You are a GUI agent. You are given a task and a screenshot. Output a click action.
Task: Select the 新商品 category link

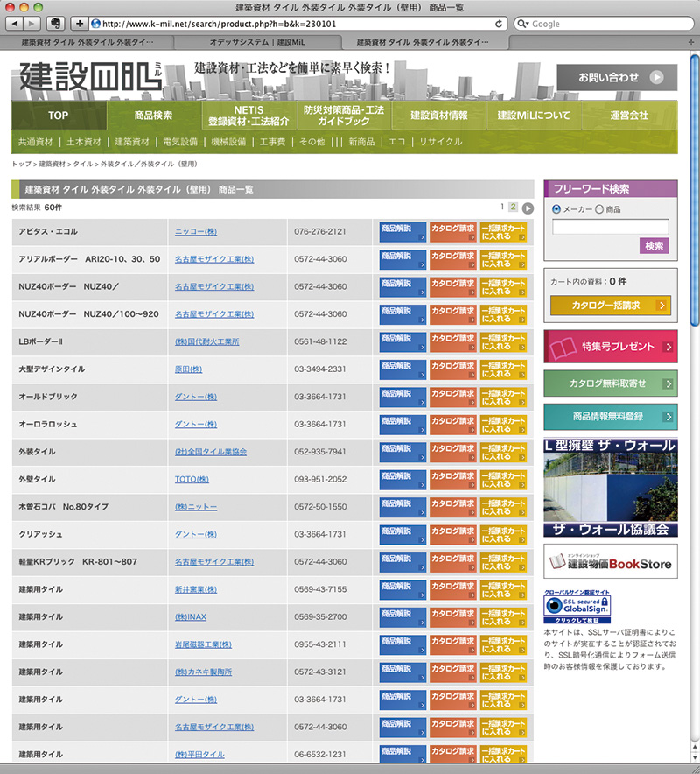pos(361,142)
